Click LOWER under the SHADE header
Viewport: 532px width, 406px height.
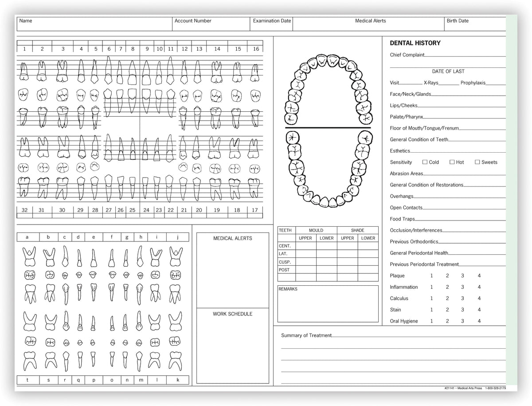368,238
